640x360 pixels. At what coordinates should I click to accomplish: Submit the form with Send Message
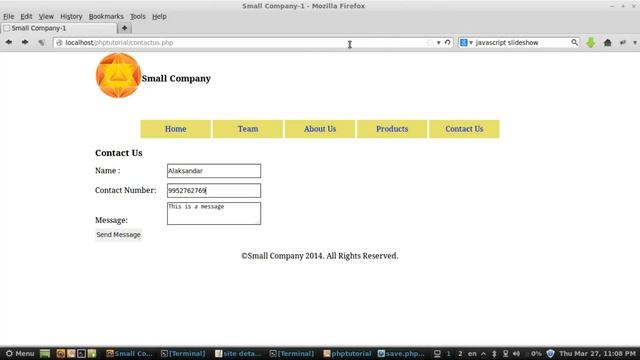point(118,235)
